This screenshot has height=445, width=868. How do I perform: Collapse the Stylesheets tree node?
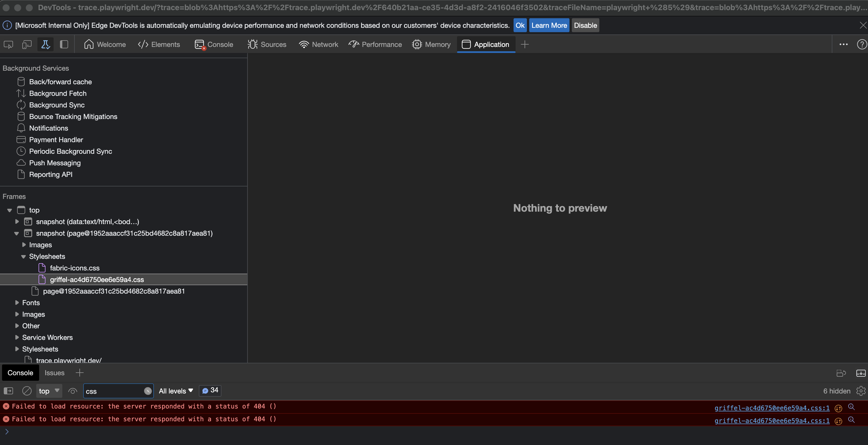coord(23,256)
